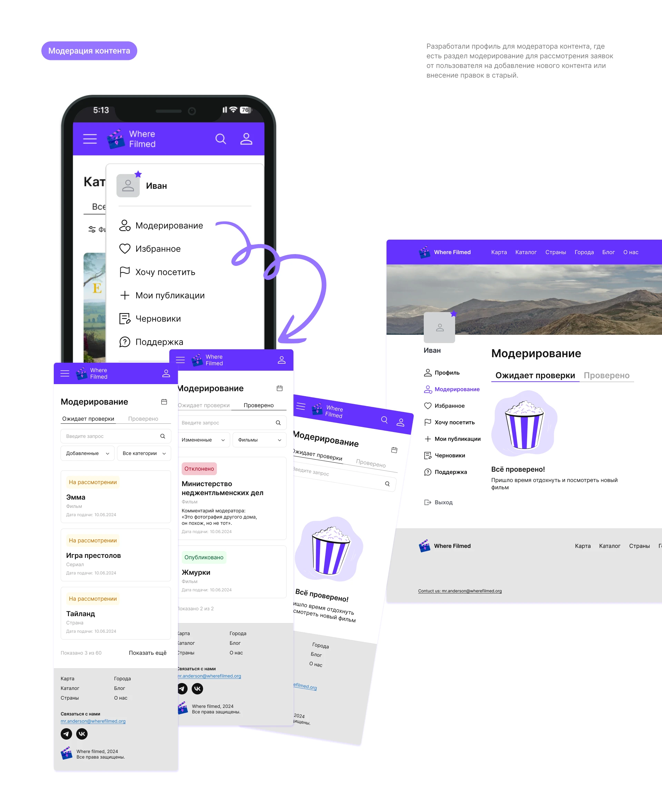Image resolution: width=662 pixels, height=812 pixels.
Task: Expand the Все категории dropdown
Action: pyautogui.click(x=144, y=453)
